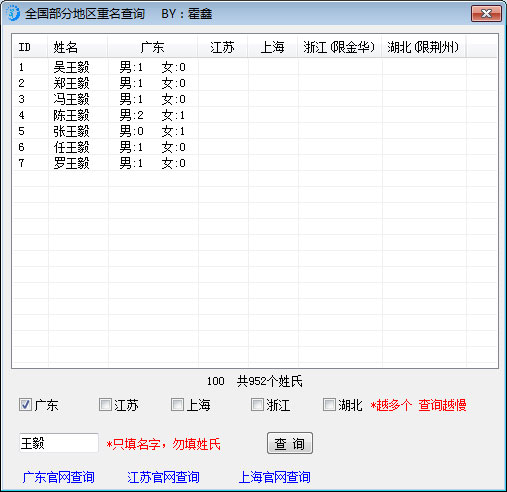The height and width of the screenshot is (492, 507).
Task: Click the 查询 button
Action: pyautogui.click(x=290, y=443)
